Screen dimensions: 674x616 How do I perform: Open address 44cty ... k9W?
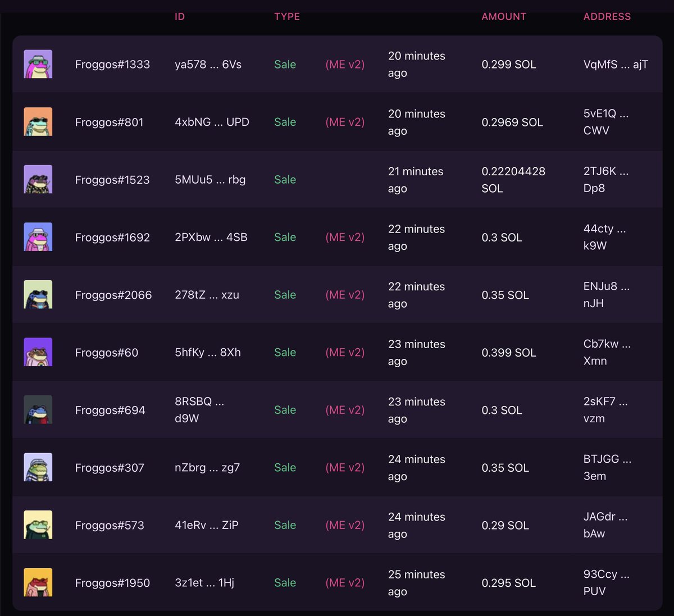pos(604,237)
